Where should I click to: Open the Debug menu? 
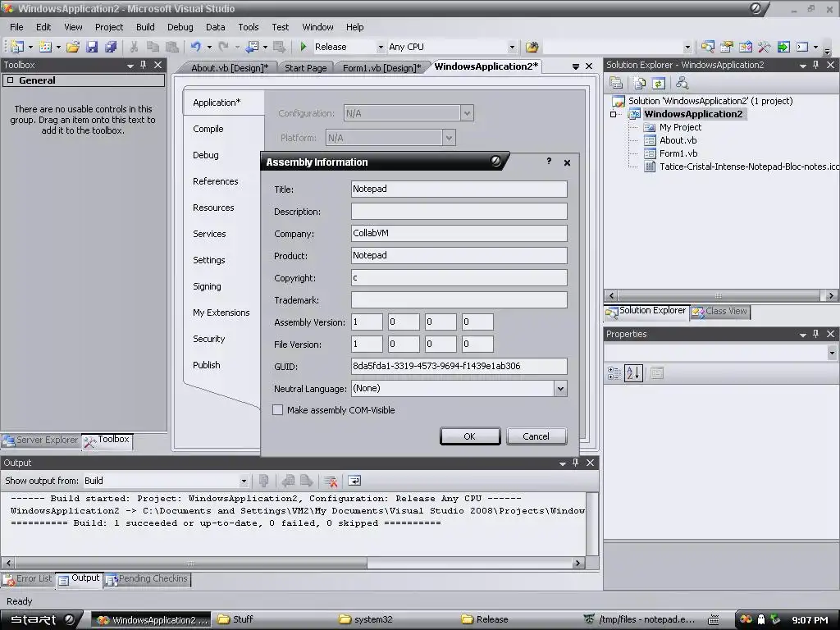180,27
